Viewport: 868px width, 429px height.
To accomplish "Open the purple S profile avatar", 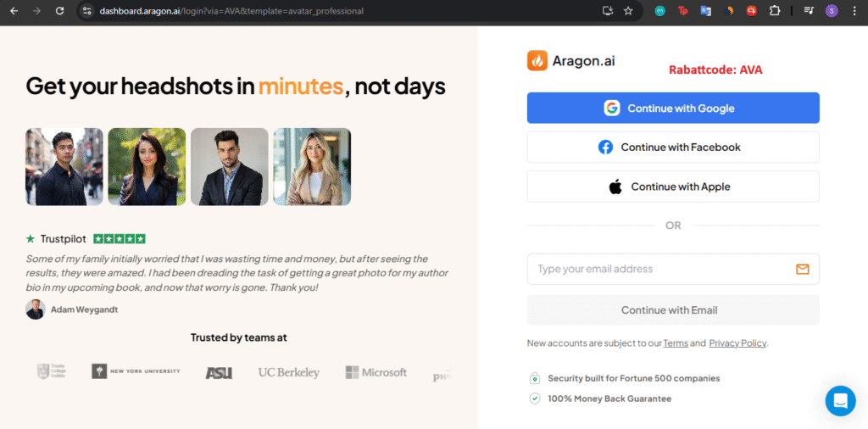I will [x=832, y=10].
